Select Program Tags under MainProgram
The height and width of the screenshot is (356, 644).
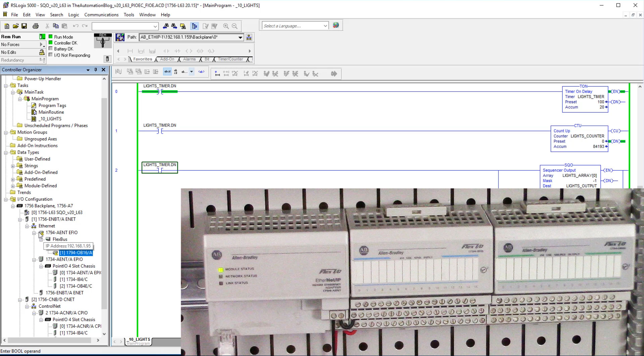tap(53, 105)
